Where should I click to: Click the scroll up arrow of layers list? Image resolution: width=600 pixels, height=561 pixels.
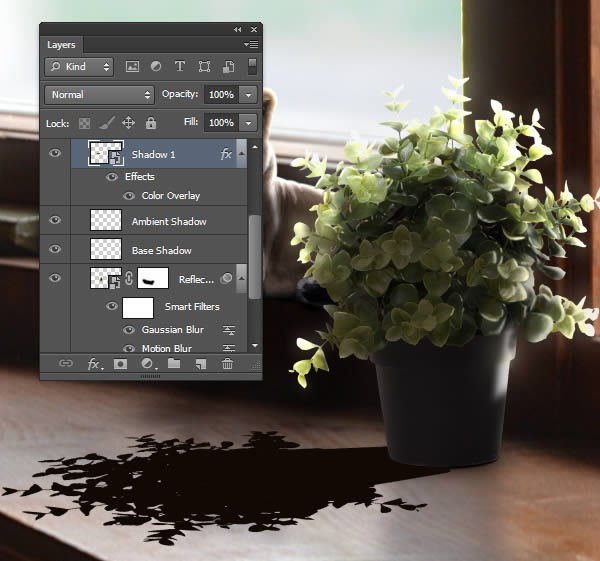coord(255,147)
